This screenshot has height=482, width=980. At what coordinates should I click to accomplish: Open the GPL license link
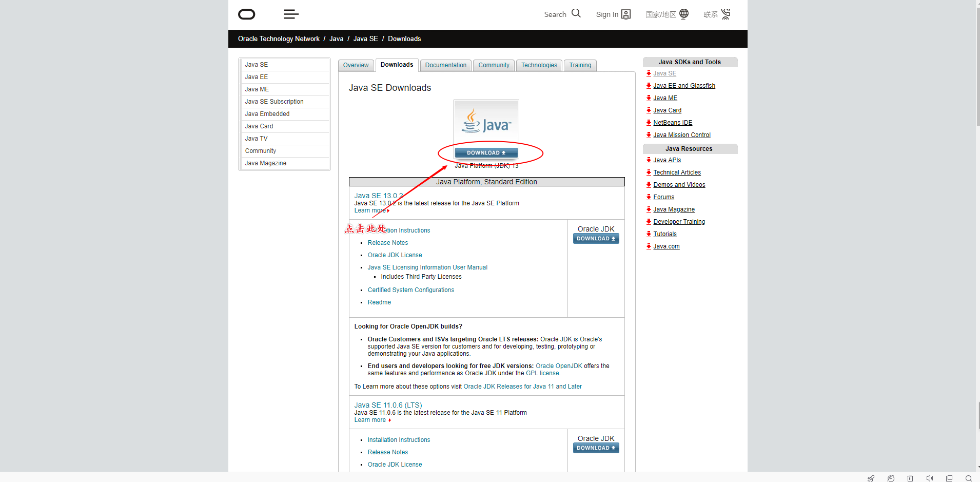[542, 373]
